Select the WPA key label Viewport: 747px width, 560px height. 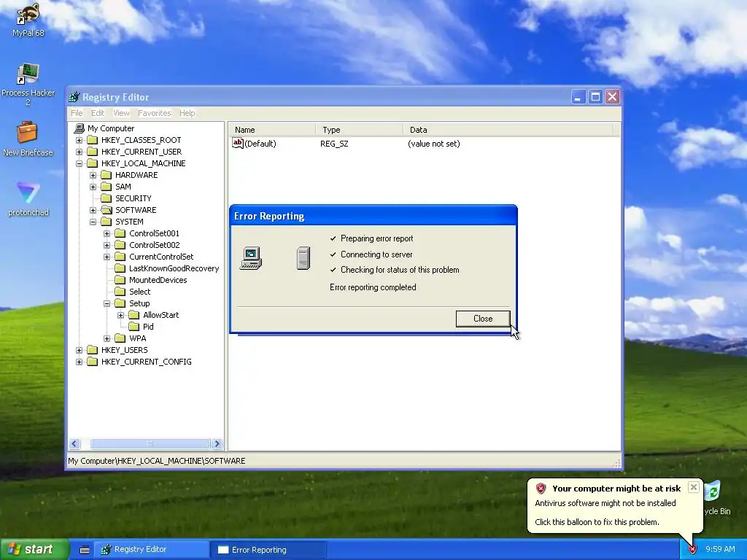138,338
